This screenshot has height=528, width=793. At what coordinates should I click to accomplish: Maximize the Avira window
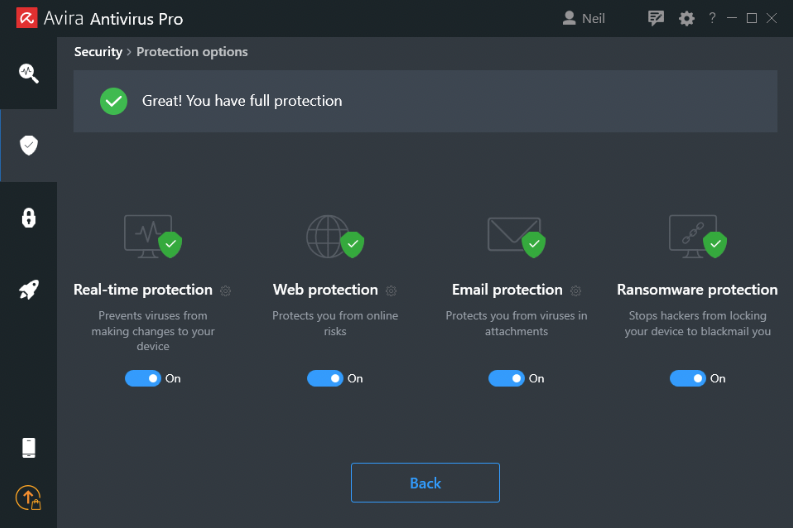tap(752, 18)
